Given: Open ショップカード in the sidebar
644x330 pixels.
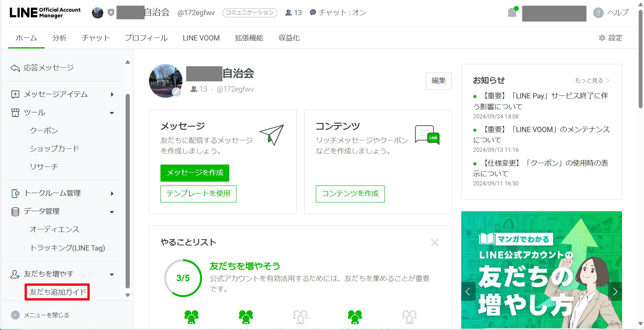Looking at the screenshot, I should [54, 149].
